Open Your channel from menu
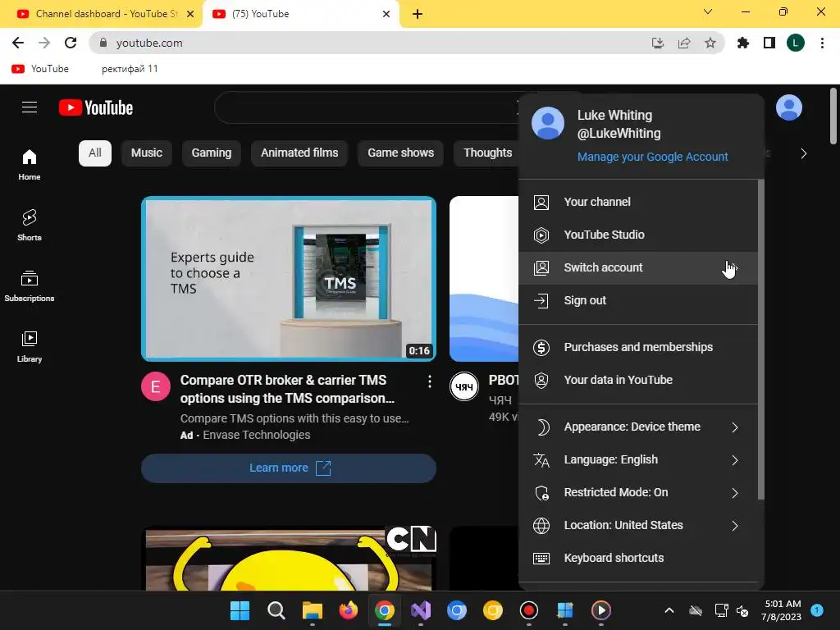840x630 pixels. [x=638, y=202]
